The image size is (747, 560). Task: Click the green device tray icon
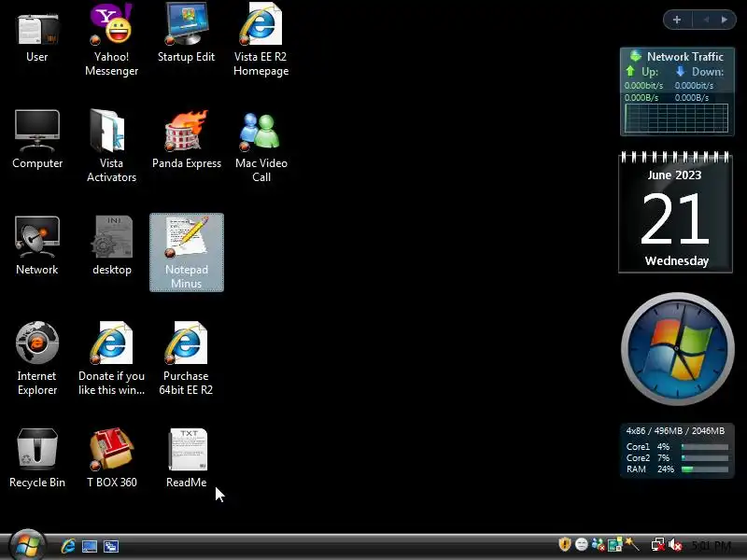(x=615, y=544)
